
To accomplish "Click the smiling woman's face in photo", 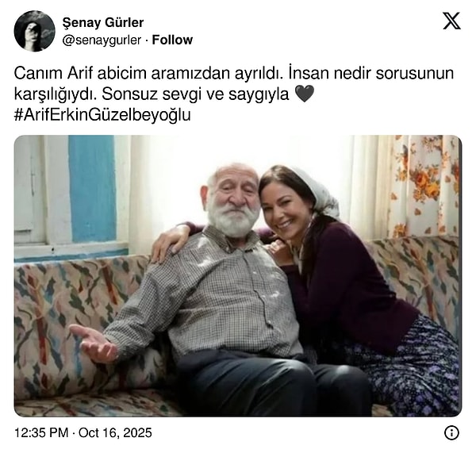I will click(281, 209).
